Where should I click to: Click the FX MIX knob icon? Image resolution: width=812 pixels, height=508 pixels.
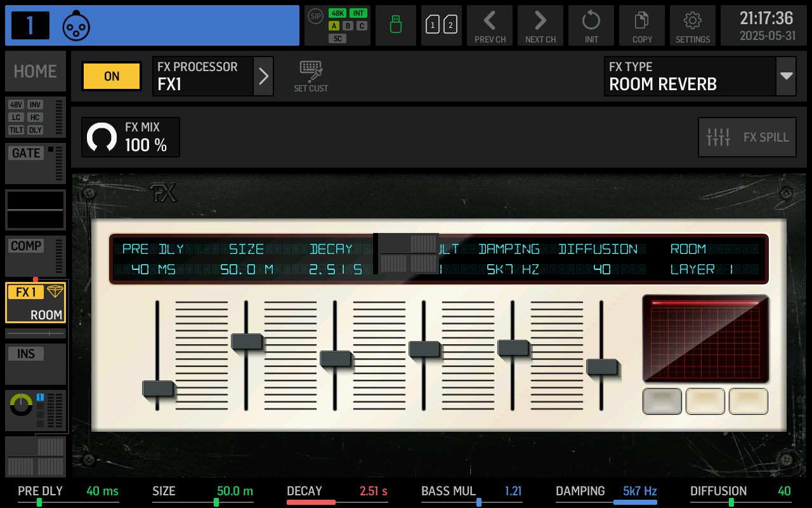(x=101, y=137)
